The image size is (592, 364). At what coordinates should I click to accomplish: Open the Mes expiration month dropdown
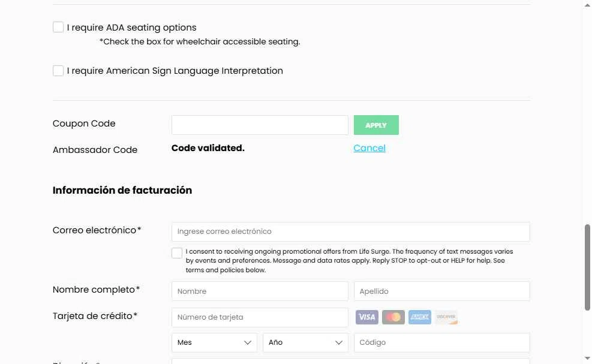[x=215, y=342]
